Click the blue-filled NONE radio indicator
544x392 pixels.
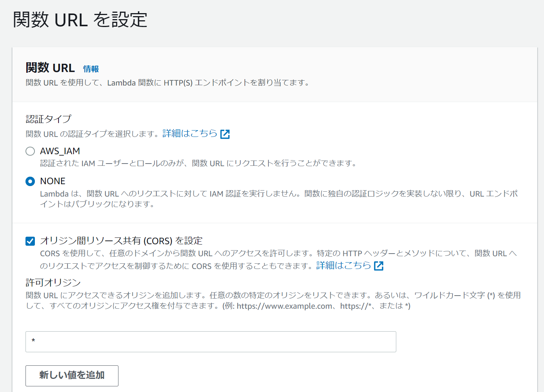pyautogui.click(x=30, y=181)
